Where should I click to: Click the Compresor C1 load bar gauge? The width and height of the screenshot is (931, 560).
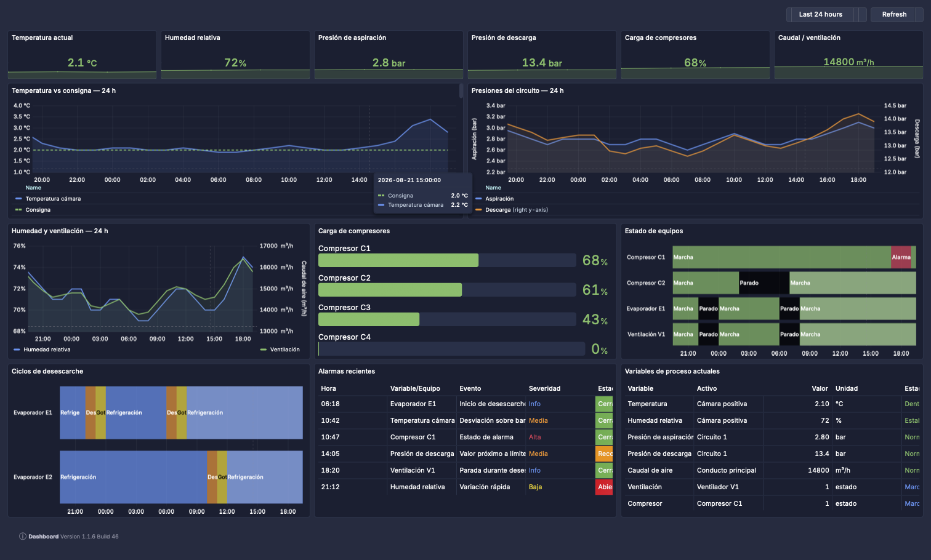tap(447, 260)
